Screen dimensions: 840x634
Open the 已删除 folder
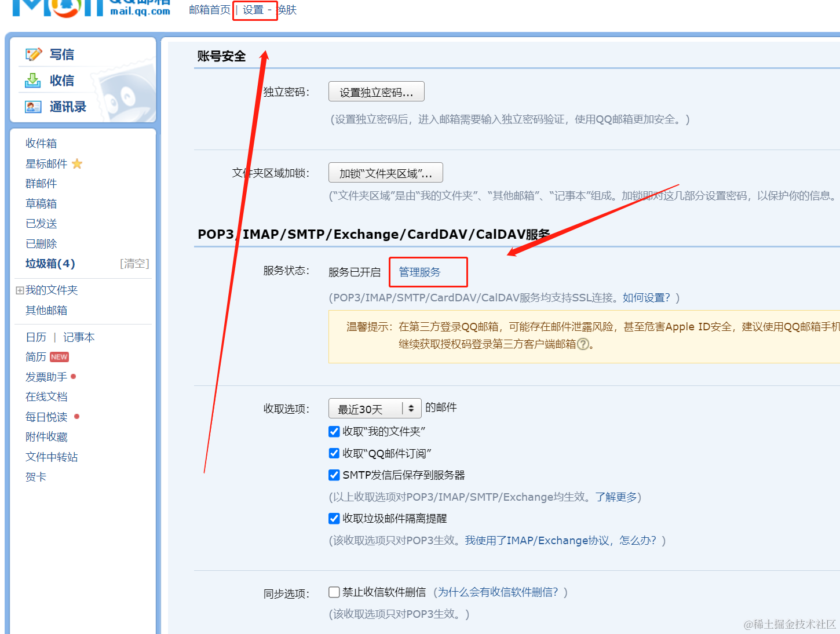(x=41, y=244)
